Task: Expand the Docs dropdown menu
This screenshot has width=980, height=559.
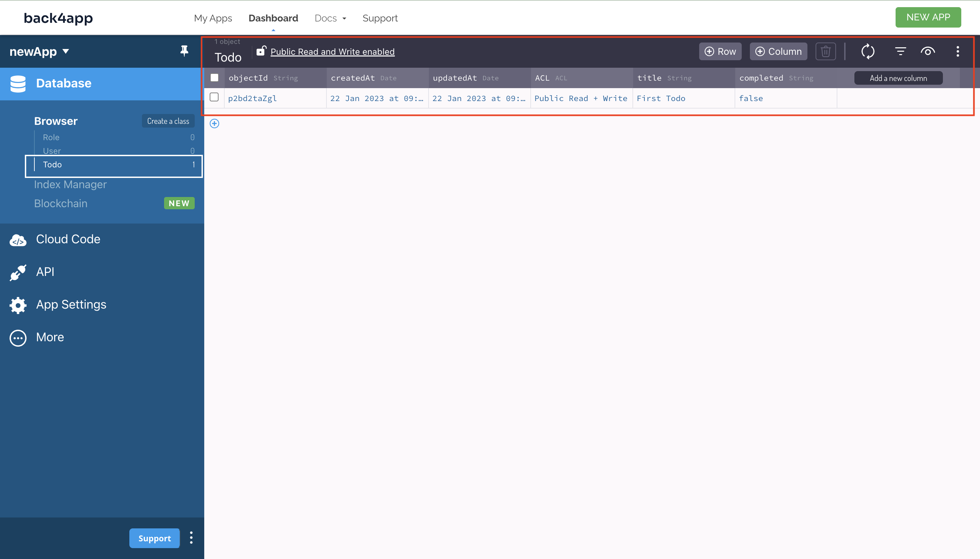Action: pyautogui.click(x=330, y=18)
